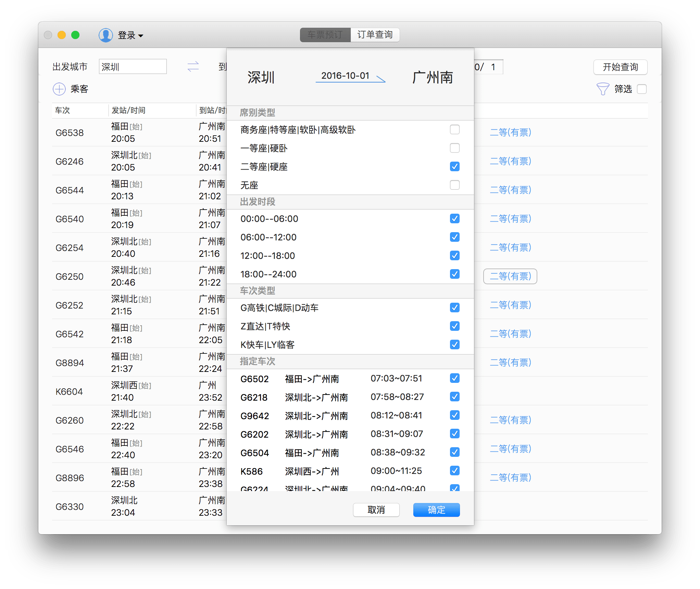Click the filter funnel icon
Screen dimensions: 700x589
click(602, 89)
